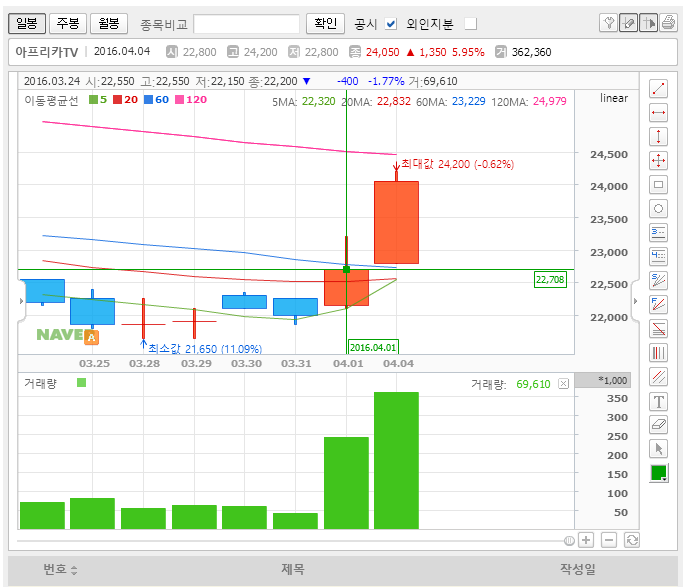Close the volume indicator panel
Image resolution: width=684 pixels, height=587 pixels.
[564, 384]
